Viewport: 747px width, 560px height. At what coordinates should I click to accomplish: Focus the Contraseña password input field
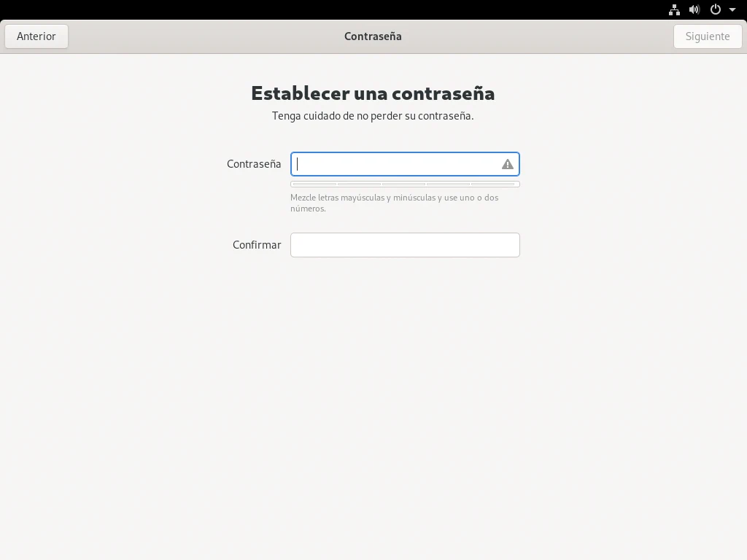[394, 164]
